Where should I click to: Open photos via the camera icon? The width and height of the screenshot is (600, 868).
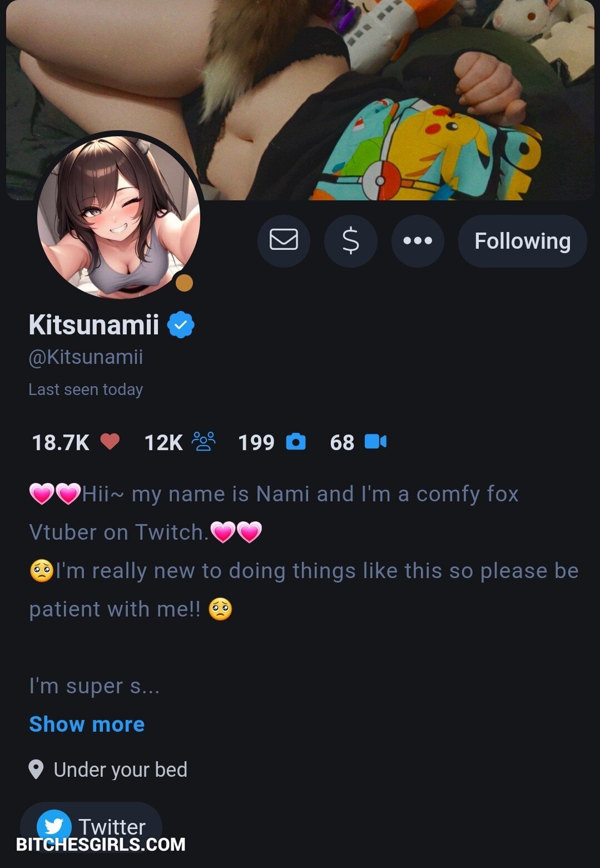[296, 442]
